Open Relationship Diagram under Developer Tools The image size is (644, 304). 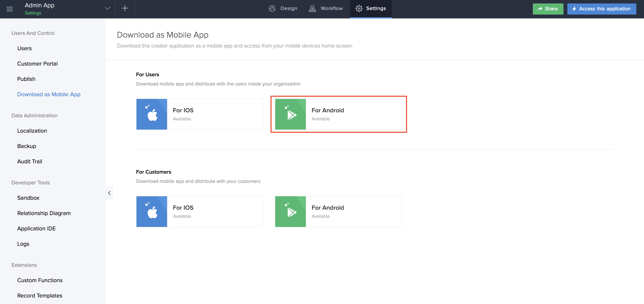(44, 213)
